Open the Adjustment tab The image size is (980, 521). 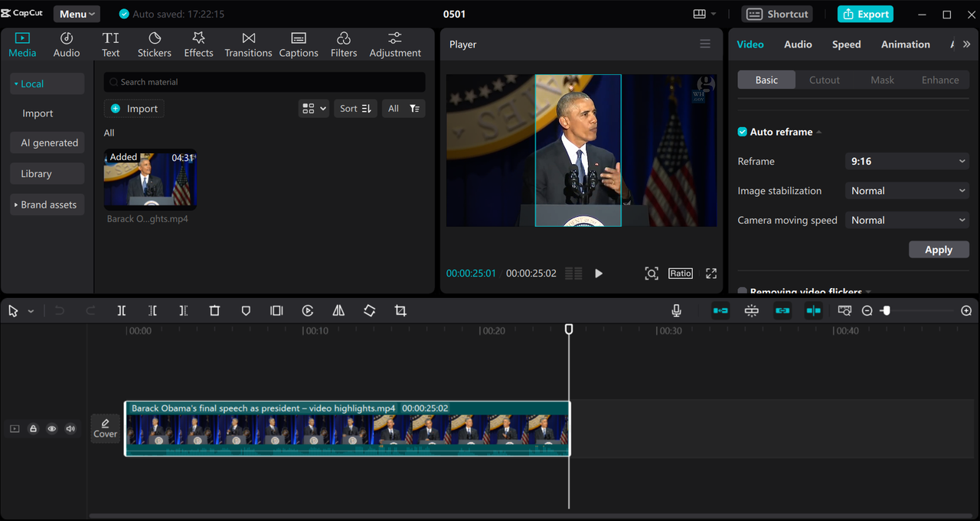click(395, 45)
